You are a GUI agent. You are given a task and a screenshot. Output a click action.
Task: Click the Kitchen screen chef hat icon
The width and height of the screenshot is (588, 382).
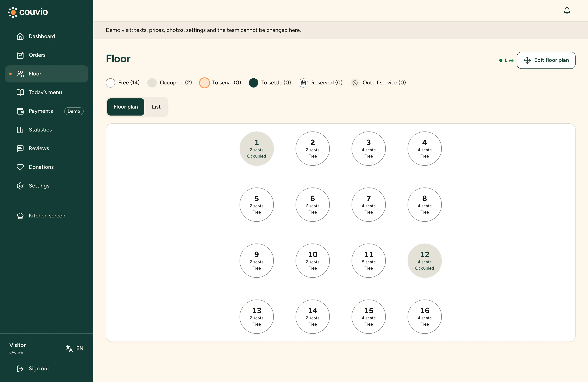coord(20,216)
